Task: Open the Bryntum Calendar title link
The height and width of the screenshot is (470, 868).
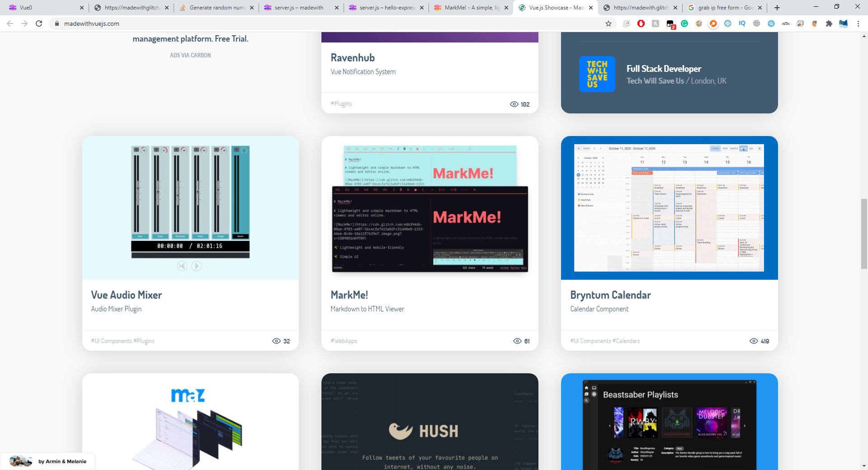Action: coord(610,295)
